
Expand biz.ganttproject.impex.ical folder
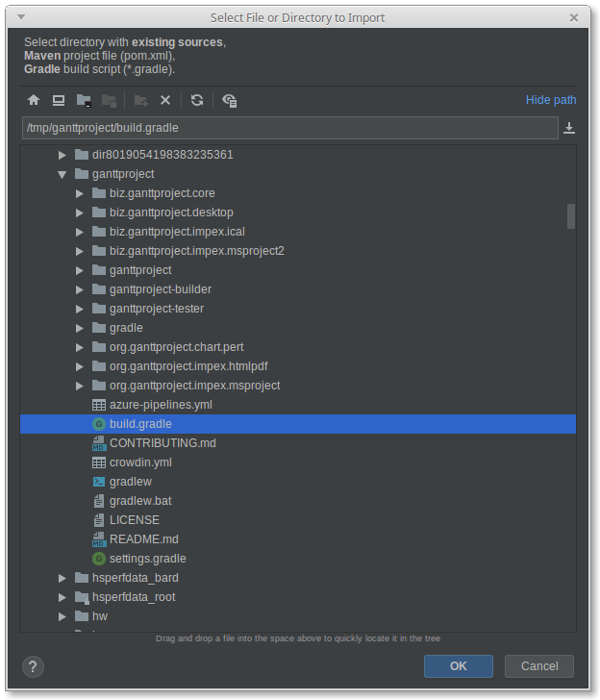tap(80, 232)
